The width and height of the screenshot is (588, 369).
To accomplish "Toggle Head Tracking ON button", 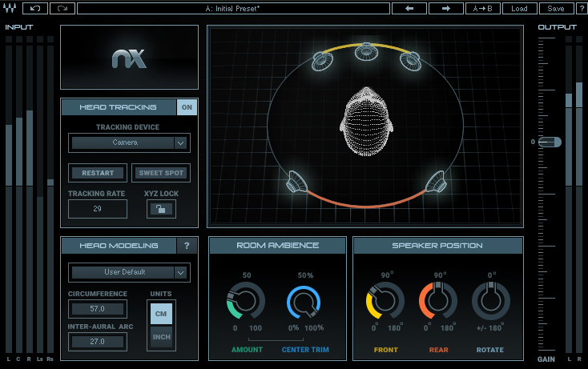I will click(187, 107).
